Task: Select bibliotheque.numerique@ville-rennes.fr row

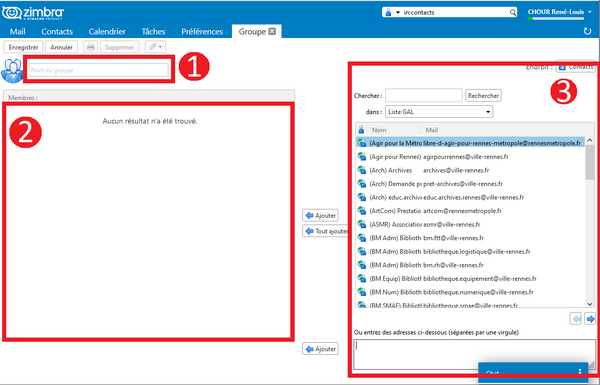Action: click(x=470, y=292)
